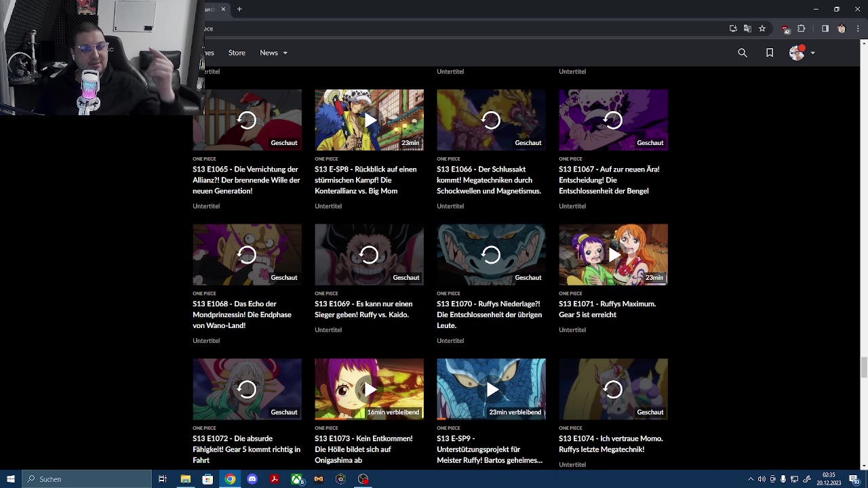Viewport: 868px width, 488px height.
Task: Close the current browser tab
Action: point(223,9)
